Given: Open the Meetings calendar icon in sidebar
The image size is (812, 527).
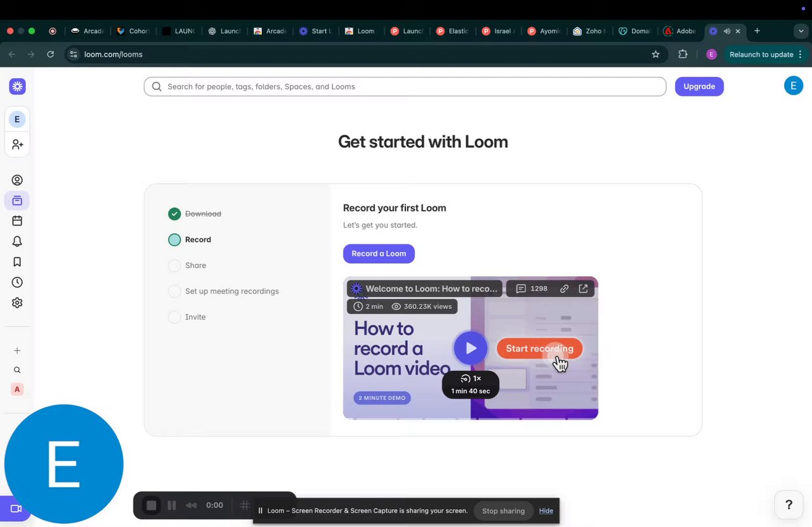Looking at the screenshot, I should point(17,221).
